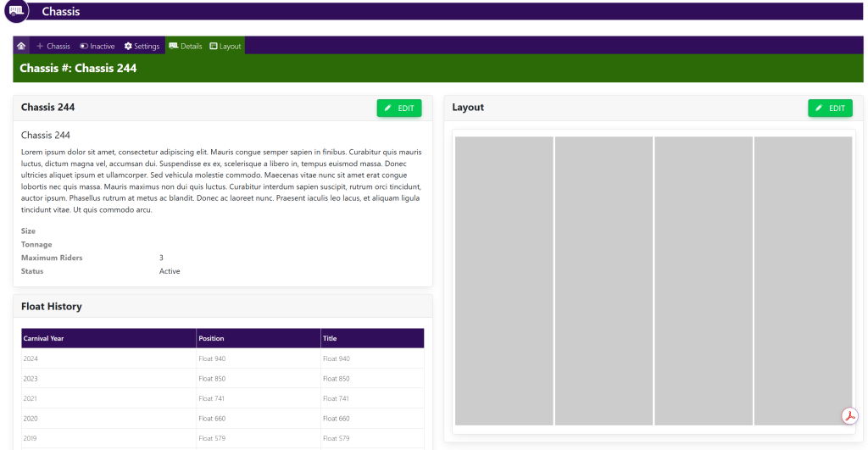Image resolution: width=868 pixels, height=450 pixels.
Task: Click Float 850 in the Position column
Action: (212, 379)
